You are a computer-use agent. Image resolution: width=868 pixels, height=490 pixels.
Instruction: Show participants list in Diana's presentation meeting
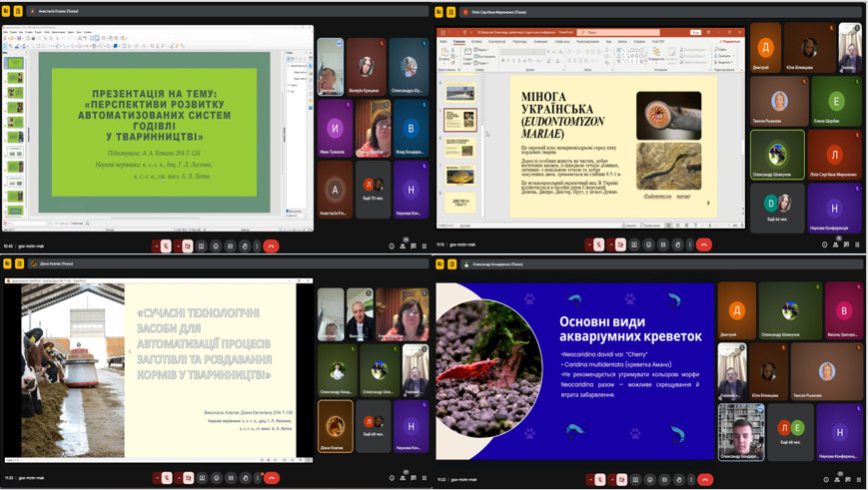tap(402, 478)
